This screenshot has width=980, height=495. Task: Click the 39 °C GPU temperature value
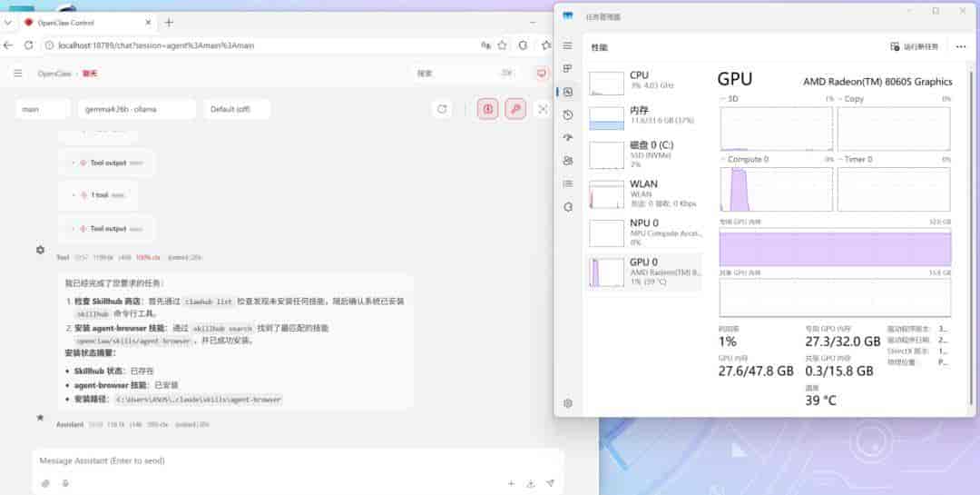click(x=820, y=401)
